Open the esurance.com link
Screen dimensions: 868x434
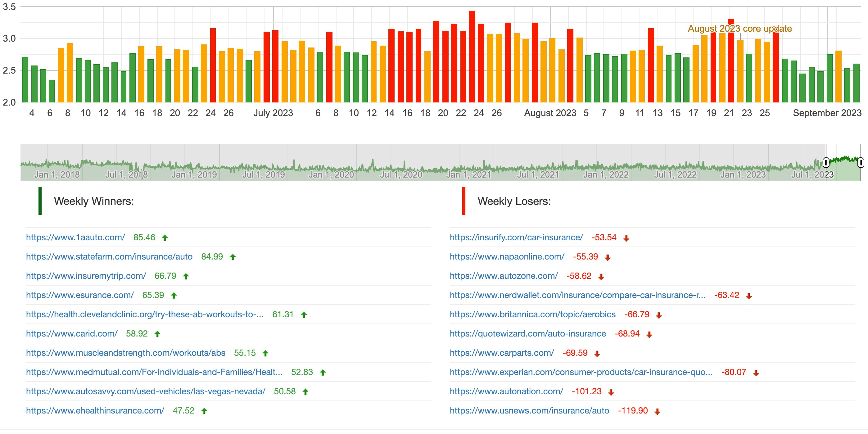click(x=80, y=295)
